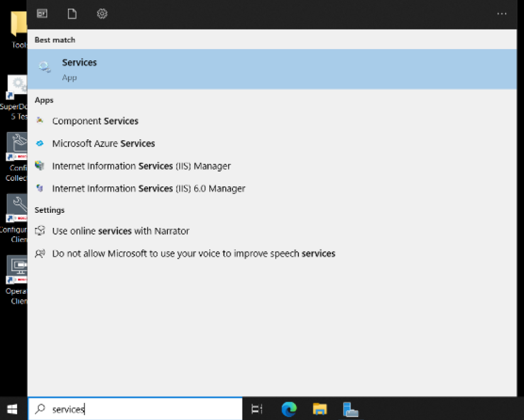Open Use online services with Narrator setting
The height and width of the screenshot is (420, 524).
(x=120, y=231)
